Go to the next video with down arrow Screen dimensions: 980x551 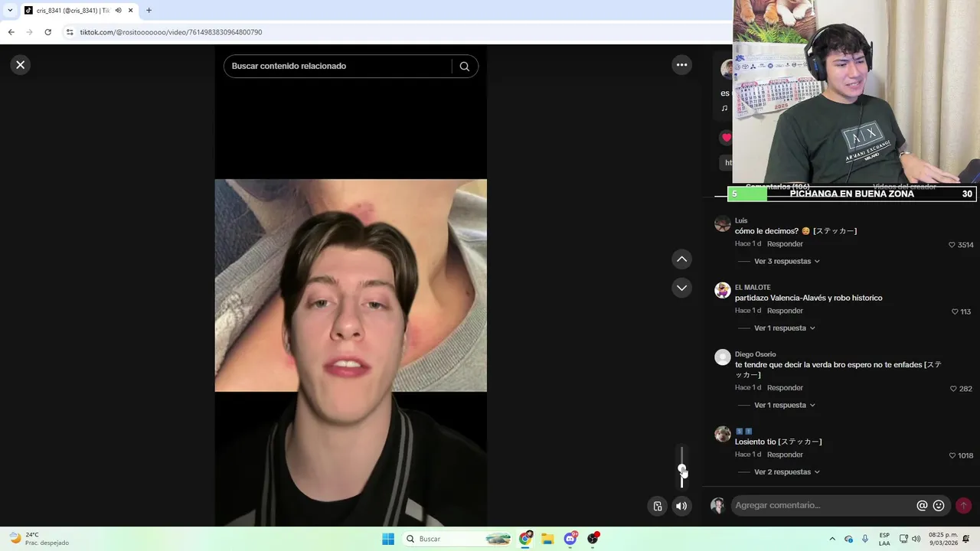[x=681, y=288]
